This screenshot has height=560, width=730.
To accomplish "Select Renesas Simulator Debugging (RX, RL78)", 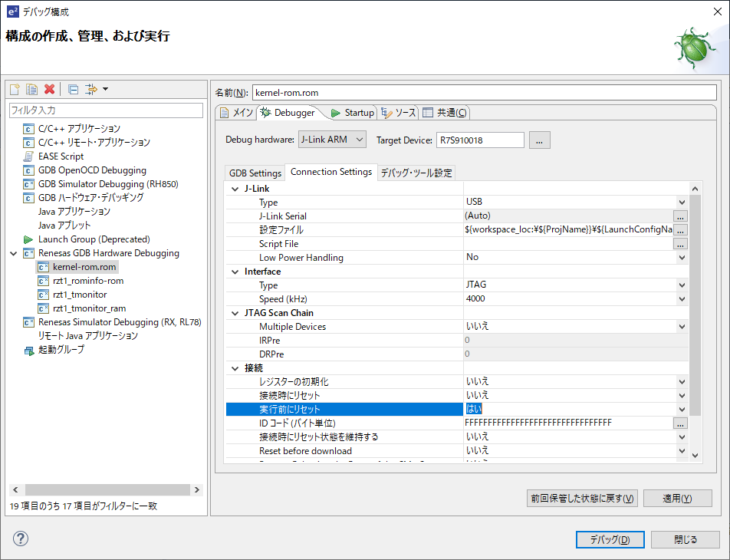I will coord(120,322).
